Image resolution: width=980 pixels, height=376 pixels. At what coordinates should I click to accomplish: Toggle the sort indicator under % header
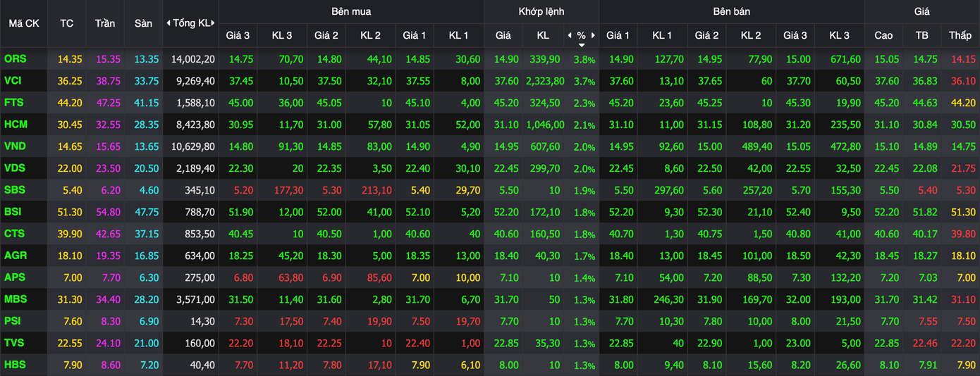[x=581, y=45]
